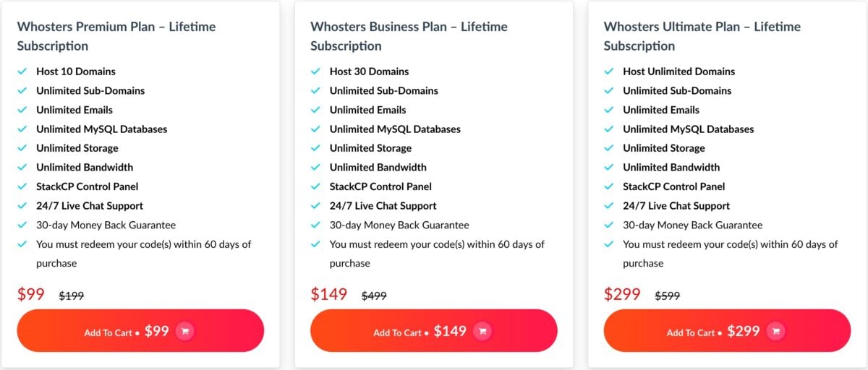The image size is (868, 370).
Task: Click checkmark next to Premium 30-day Money Back Guarantee
Action: [22, 225]
